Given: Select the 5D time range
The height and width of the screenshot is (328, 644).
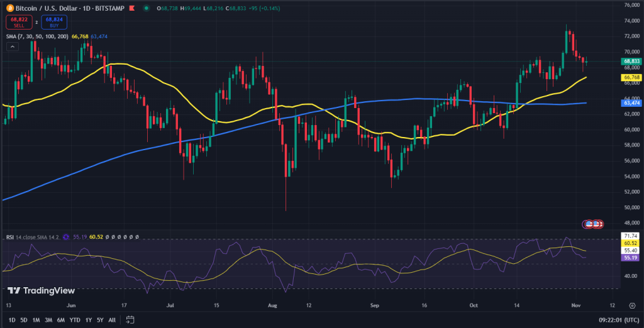Looking at the screenshot, I should tap(24, 320).
